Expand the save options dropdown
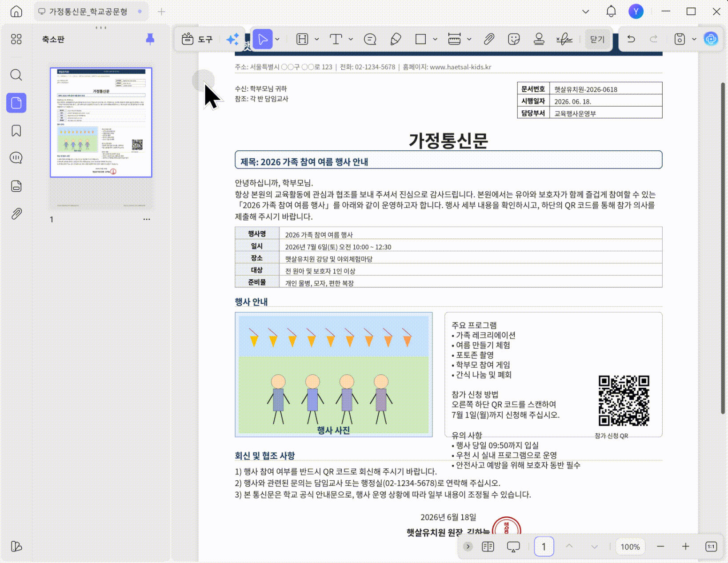This screenshot has height=563, width=728. pyautogui.click(x=694, y=40)
